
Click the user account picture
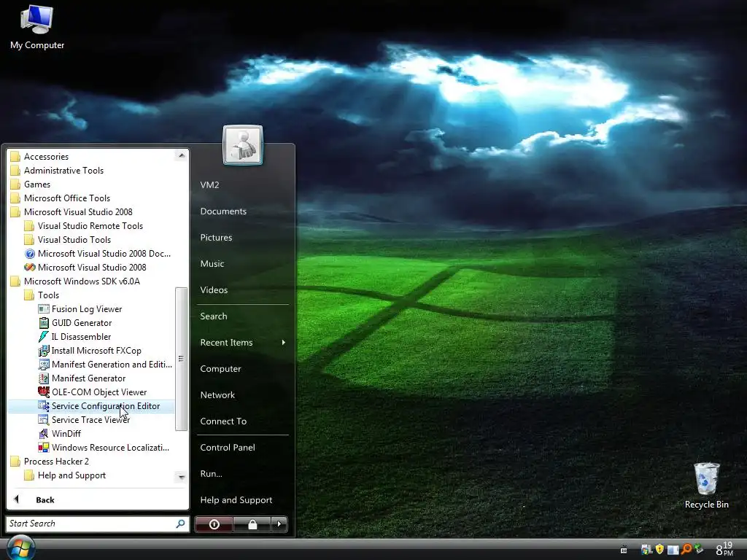tap(242, 145)
